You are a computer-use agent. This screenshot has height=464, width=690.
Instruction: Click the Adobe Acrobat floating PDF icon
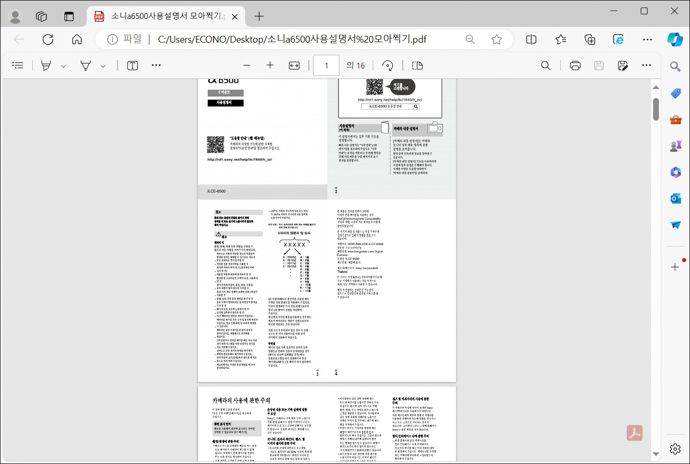635,433
